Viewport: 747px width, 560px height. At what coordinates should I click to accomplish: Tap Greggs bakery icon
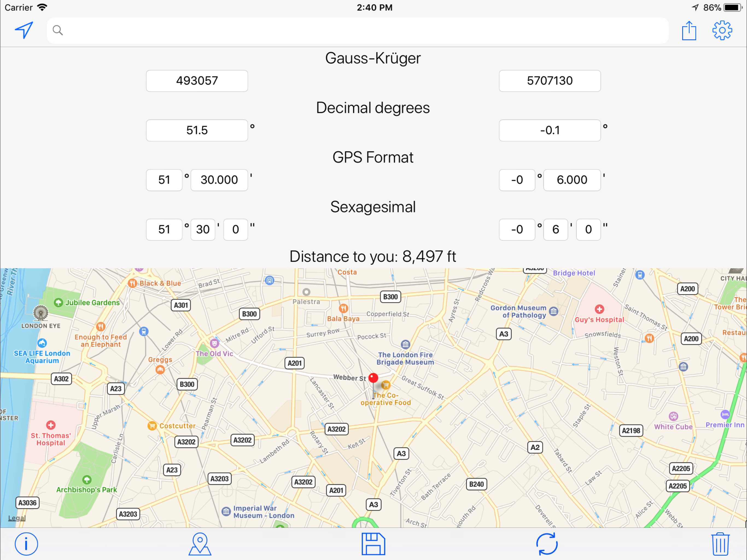[160, 370]
